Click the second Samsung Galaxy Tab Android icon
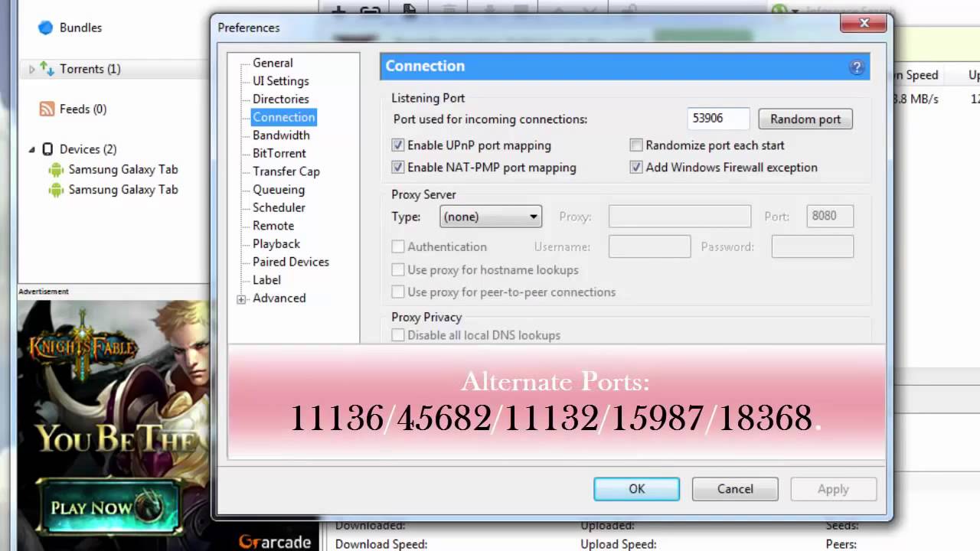Image resolution: width=980 pixels, height=551 pixels. coord(56,190)
